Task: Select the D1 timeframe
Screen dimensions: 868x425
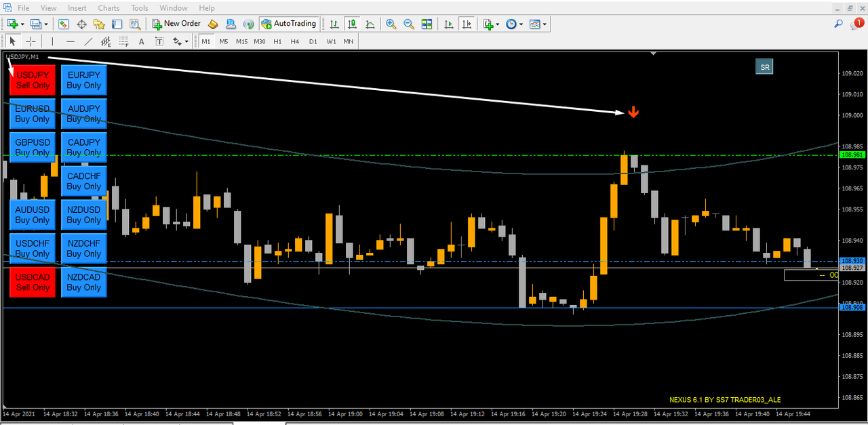Action: coord(313,41)
